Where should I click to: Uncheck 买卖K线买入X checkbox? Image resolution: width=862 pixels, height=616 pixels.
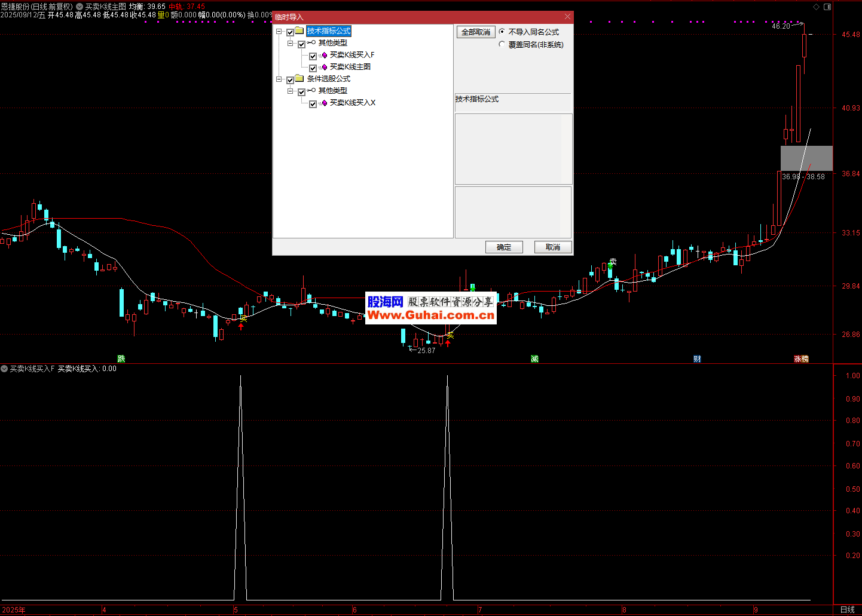(x=313, y=103)
